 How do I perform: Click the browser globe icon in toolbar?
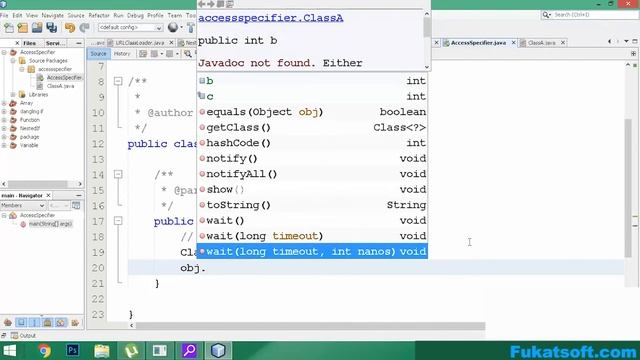pyautogui.click(x=173, y=27)
